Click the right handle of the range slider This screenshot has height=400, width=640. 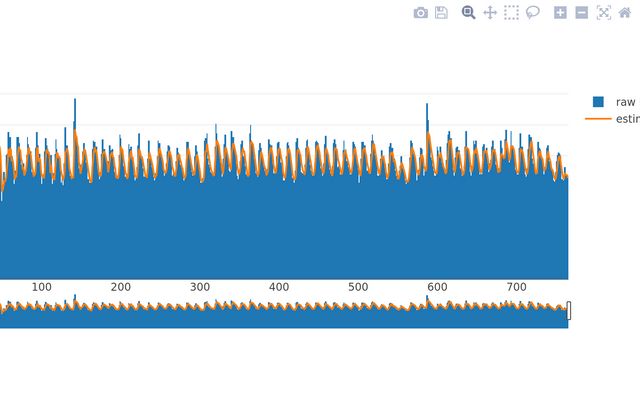pyautogui.click(x=568, y=311)
